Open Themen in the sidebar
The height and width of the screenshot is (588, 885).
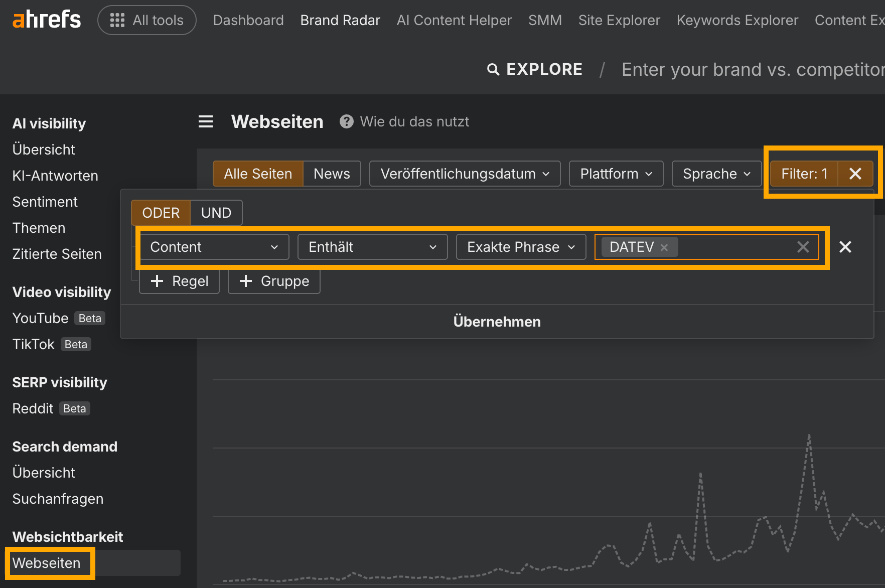[39, 228]
